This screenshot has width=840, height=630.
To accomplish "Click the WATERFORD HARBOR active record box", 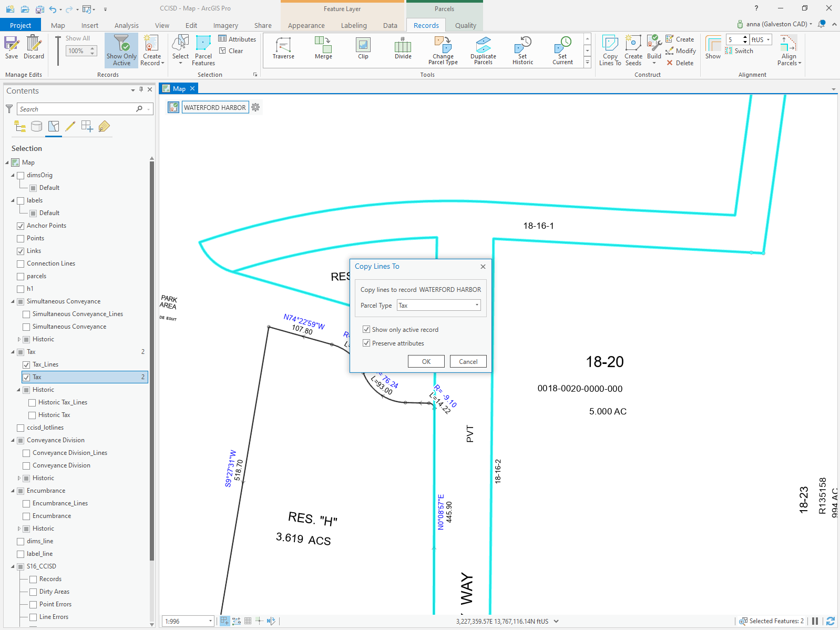I will (215, 107).
